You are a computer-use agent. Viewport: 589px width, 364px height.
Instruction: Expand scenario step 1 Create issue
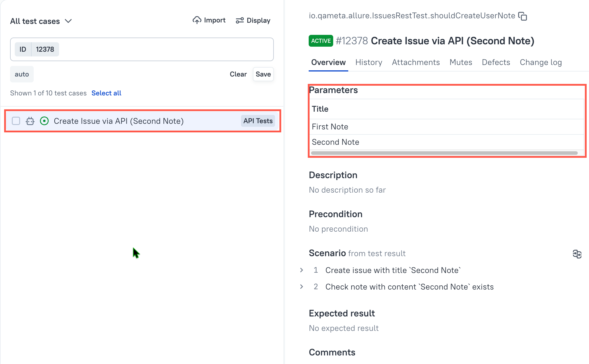pos(301,270)
